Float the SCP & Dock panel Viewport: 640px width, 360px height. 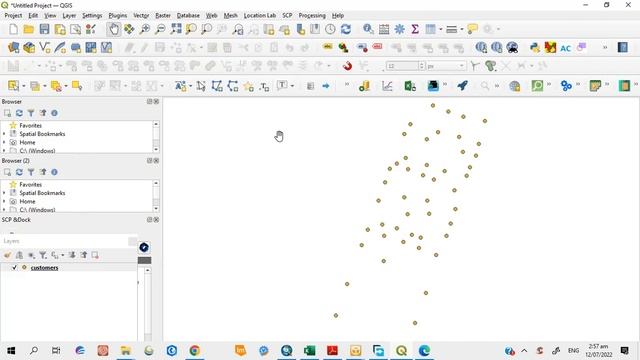149,220
